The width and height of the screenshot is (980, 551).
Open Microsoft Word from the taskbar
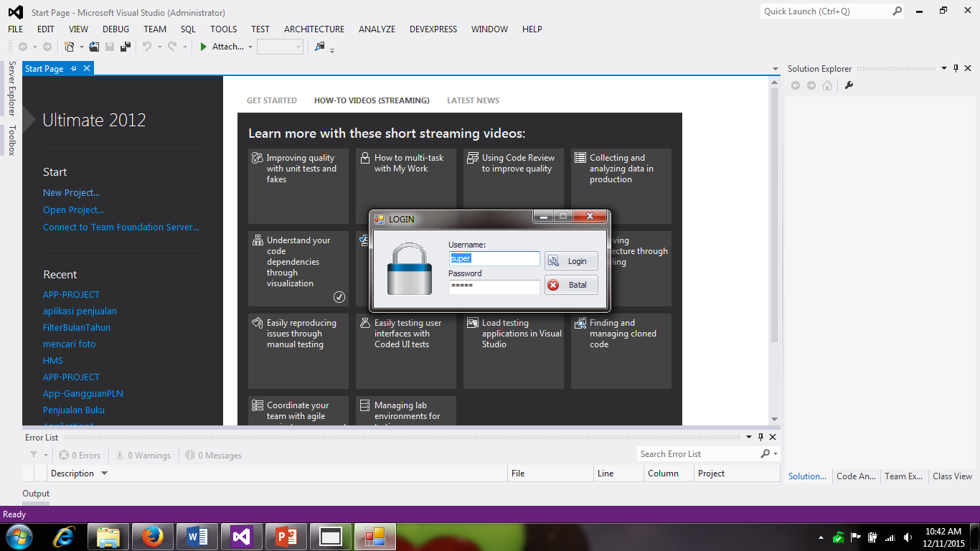[x=197, y=536]
